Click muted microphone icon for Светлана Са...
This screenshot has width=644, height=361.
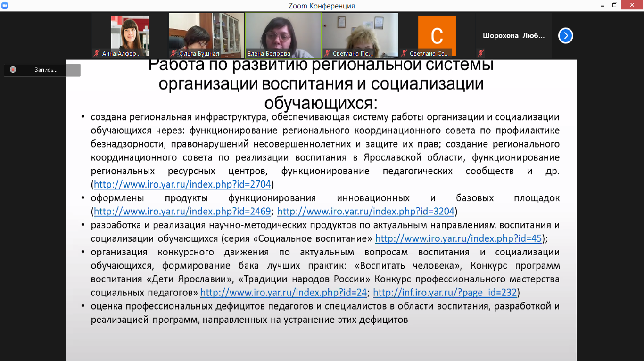coord(405,54)
